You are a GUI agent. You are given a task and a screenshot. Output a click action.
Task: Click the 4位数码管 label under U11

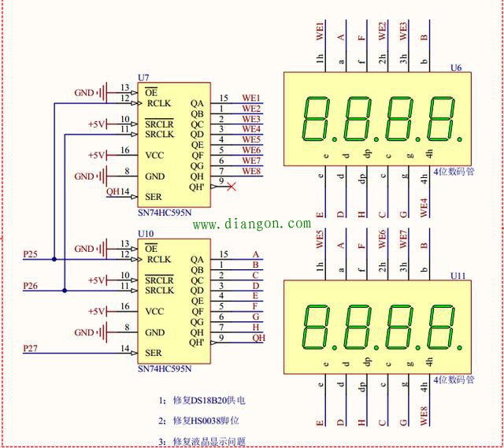(x=453, y=380)
